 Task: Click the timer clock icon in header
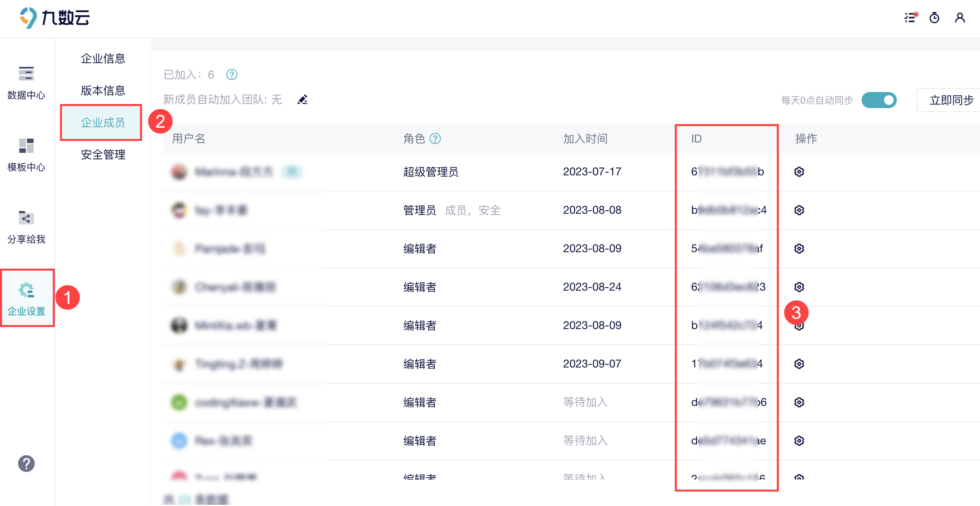click(x=934, y=18)
